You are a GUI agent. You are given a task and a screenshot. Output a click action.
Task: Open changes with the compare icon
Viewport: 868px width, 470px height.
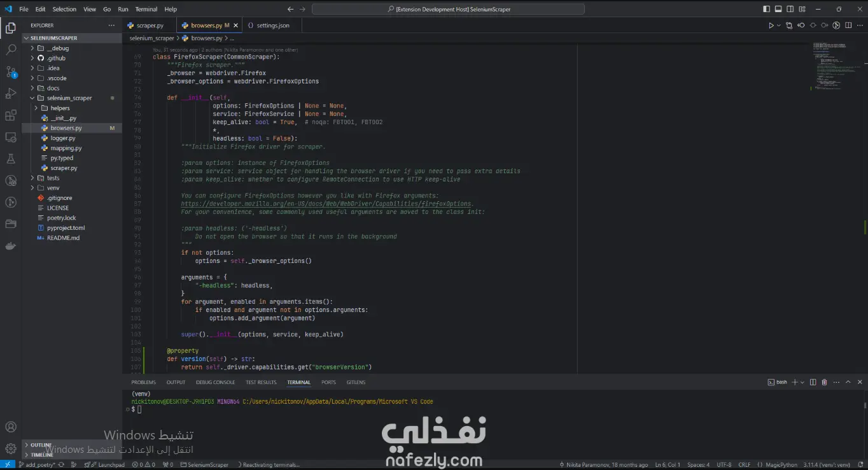coord(789,25)
